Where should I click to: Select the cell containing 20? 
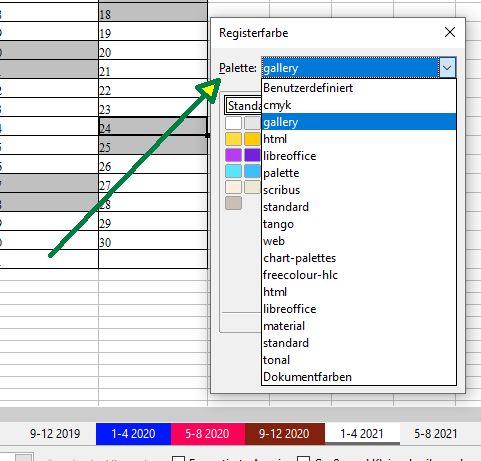click(x=153, y=50)
